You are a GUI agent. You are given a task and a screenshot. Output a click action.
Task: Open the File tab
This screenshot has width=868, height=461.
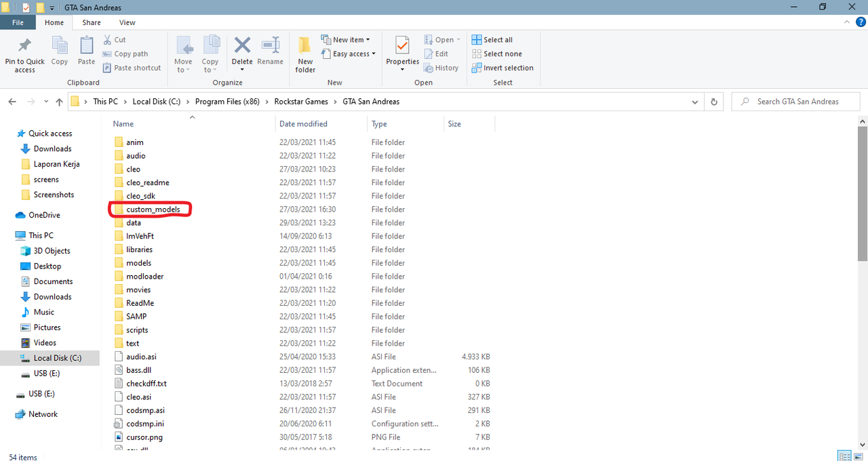(x=18, y=22)
